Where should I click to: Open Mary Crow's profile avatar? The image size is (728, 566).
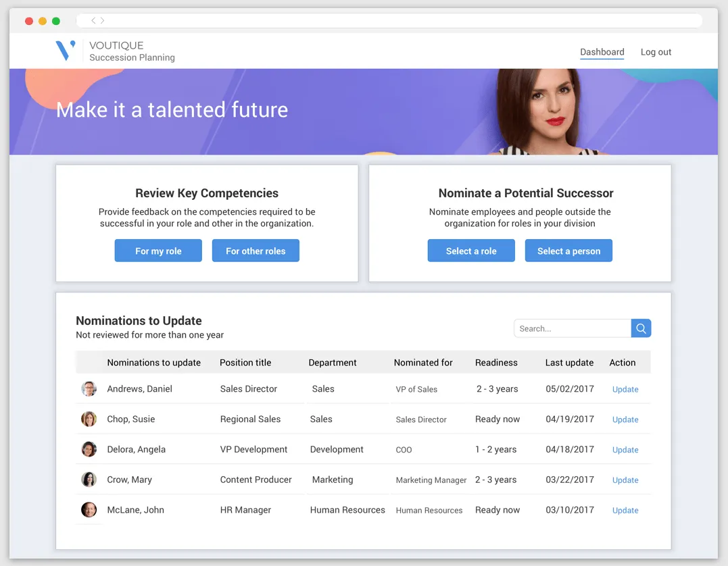click(x=89, y=480)
